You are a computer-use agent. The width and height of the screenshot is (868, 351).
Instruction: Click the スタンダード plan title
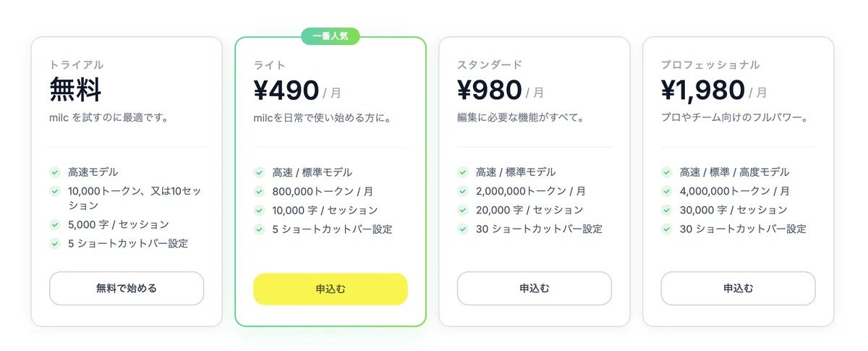pos(489,65)
